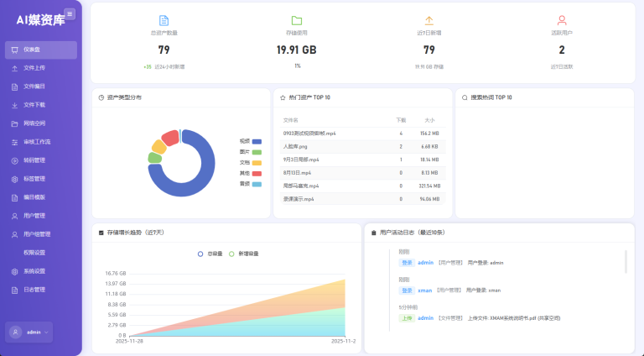Open 转码管理 transcoding icon

point(15,160)
